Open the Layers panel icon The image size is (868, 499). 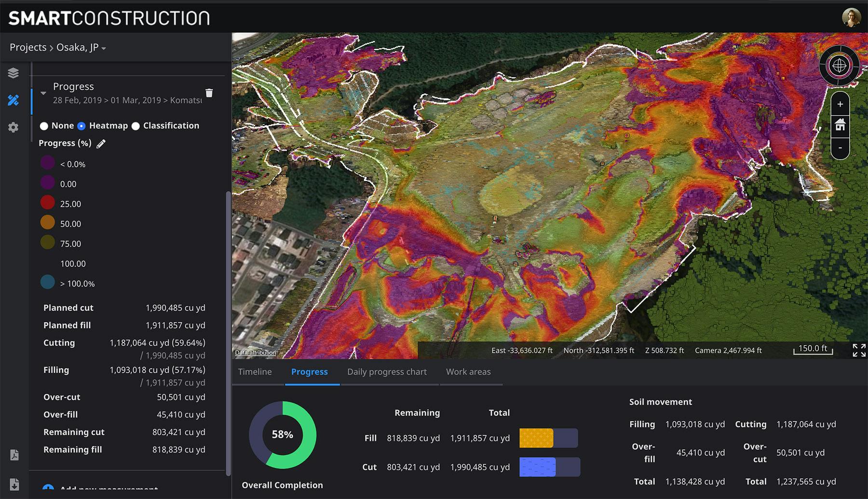tap(13, 73)
